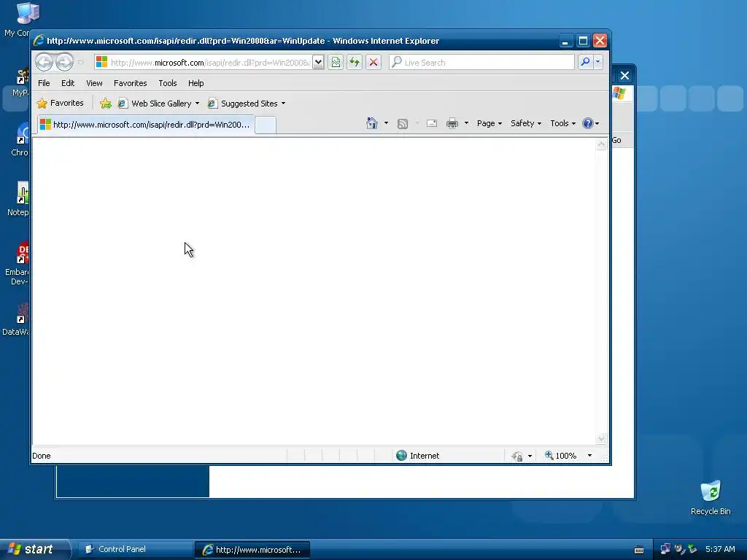Click the Internet zone globe icon
The image size is (747, 560).
click(402, 456)
